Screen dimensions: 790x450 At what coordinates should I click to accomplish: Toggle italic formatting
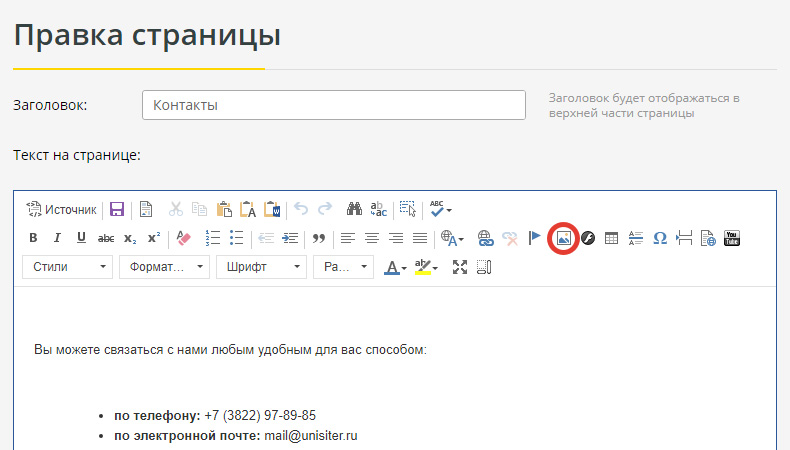pyautogui.click(x=57, y=238)
